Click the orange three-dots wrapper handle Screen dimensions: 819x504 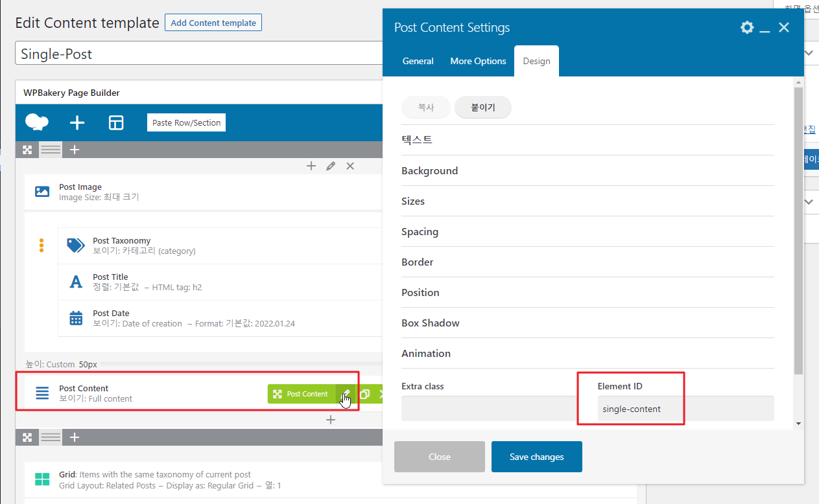[42, 246]
